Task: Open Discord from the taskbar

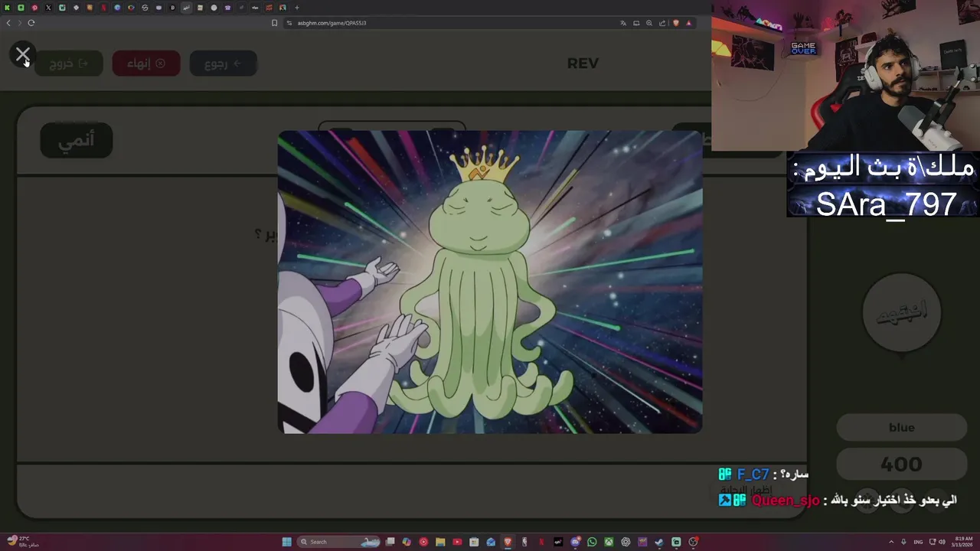Action: [x=576, y=542]
